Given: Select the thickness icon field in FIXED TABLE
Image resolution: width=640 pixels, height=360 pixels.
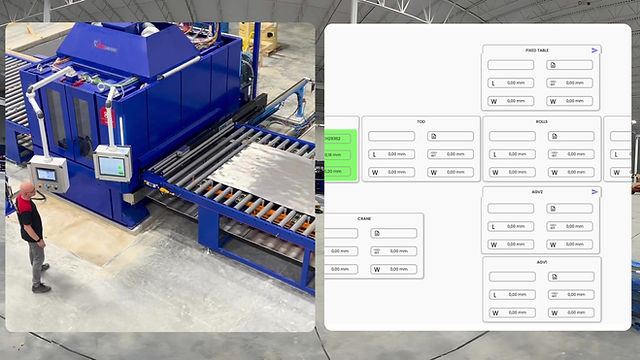Looking at the screenshot, I should click(x=569, y=83).
